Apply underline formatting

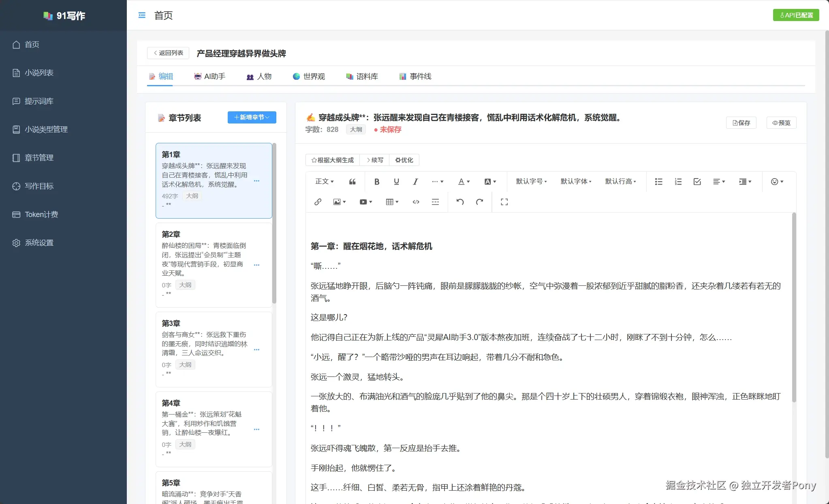pyautogui.click(x=396, y=181)
